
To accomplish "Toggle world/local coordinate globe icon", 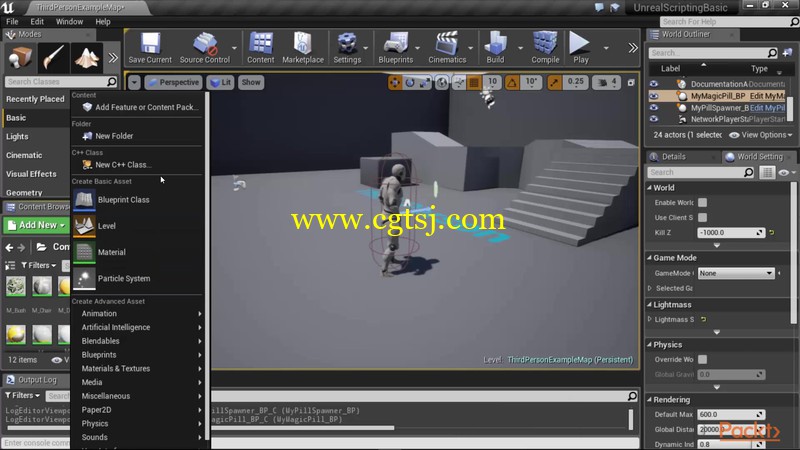I will tap(442, 82).
